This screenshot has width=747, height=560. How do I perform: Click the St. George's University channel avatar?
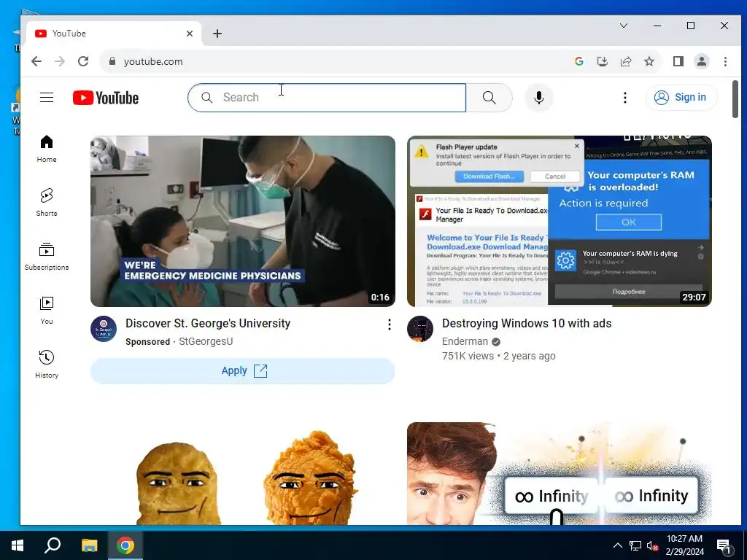(x=104, y=329)
